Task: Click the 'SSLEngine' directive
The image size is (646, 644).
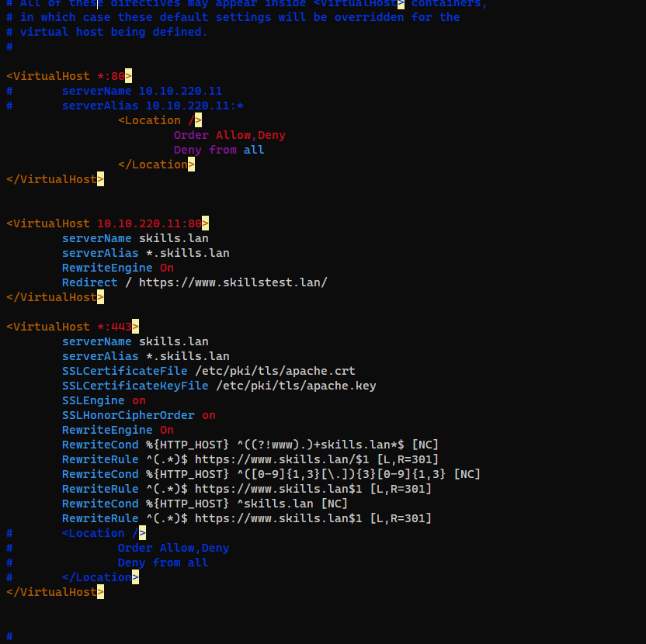Action: [x=93, y=400]
